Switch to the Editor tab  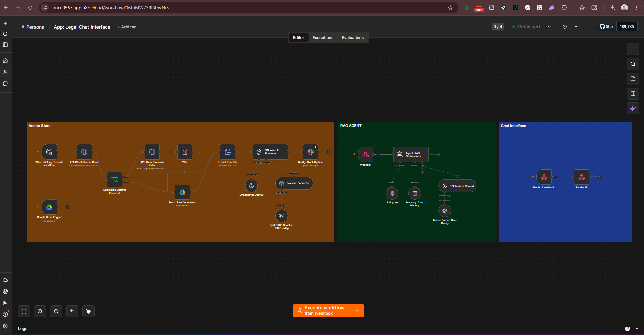[x=298, y=38]
